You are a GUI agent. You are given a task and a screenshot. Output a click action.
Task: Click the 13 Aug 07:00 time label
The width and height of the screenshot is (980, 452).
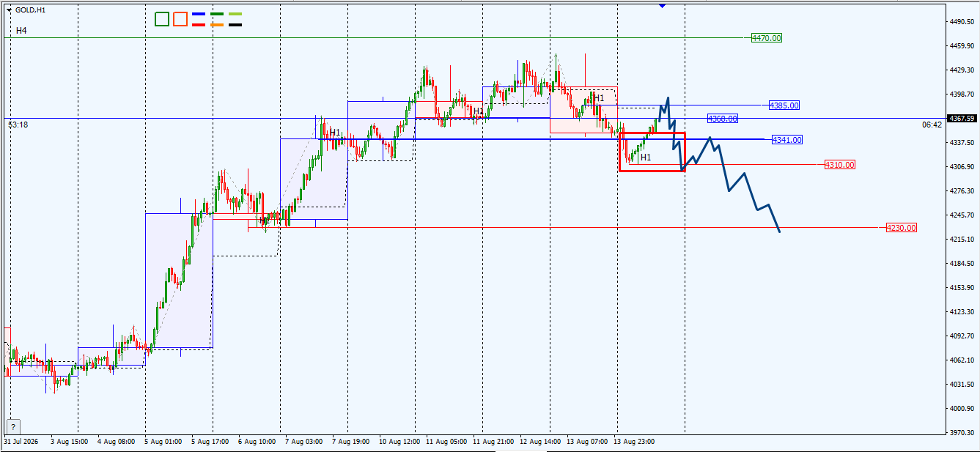[x=588, y=442]
